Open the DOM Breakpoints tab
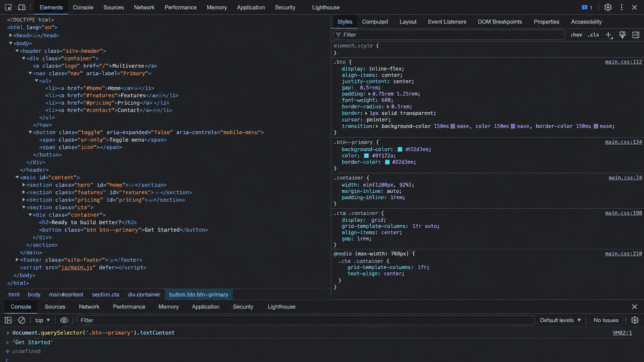 tap(500, 22)
